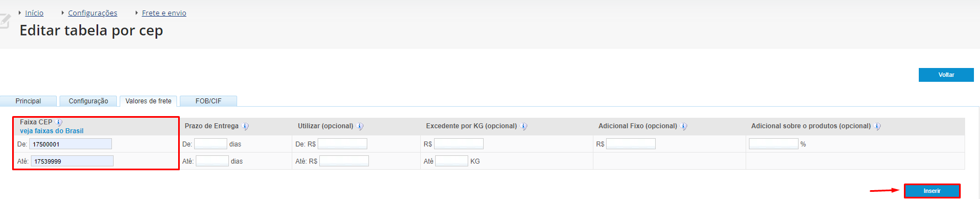Click info icon beside Faixa CEP

(x=59, y=122)
